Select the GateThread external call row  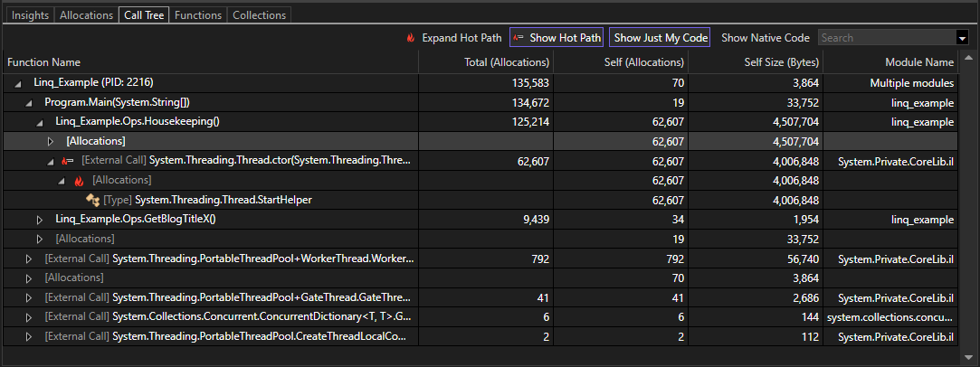[226, 297]
